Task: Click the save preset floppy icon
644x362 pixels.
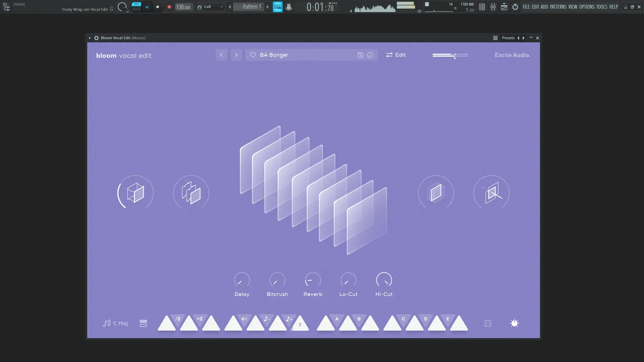Action: (x=360, y=55)
